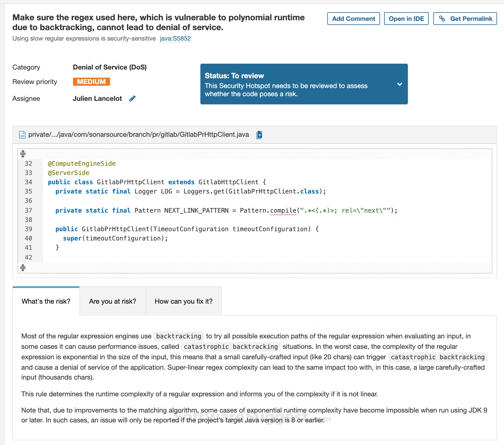Screen dimensions: 504x445
Task: Expand the Status: To review dropdown chevron
Action: point(400,84)
